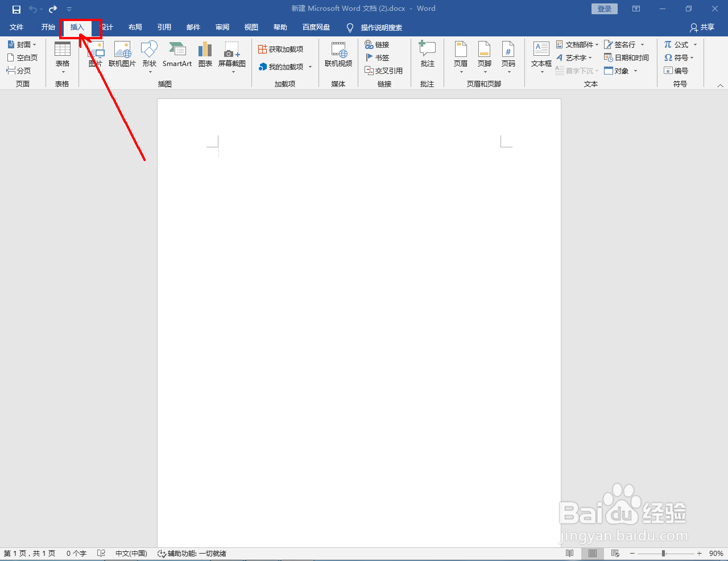
Task: Insert an equation (公式)
Action: tap(680, 44)
